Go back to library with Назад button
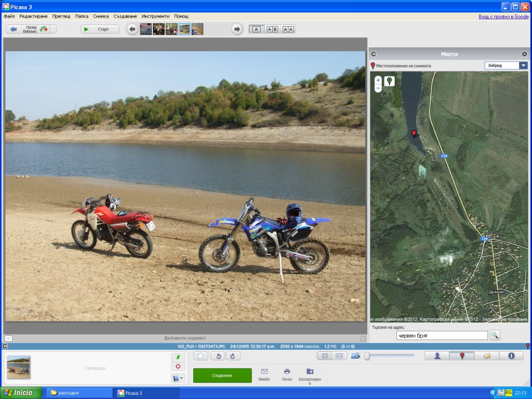 coord(31,29)
